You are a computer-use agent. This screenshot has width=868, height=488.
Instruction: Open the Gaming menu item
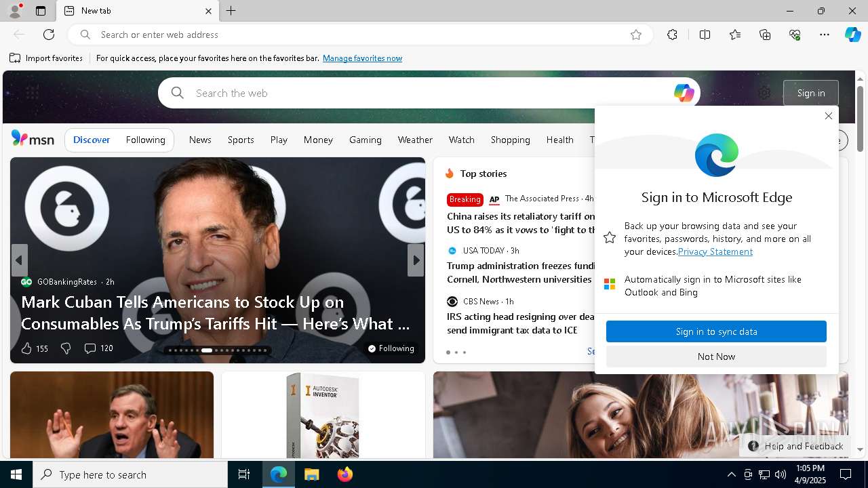point(365,140)
